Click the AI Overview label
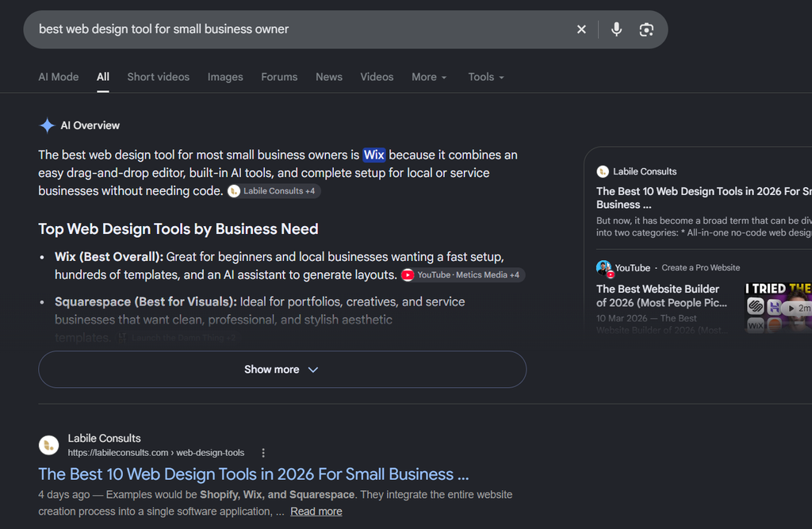The width and height of the screenshot is (812, 529). pyautogui.click(x=90, y=125)
